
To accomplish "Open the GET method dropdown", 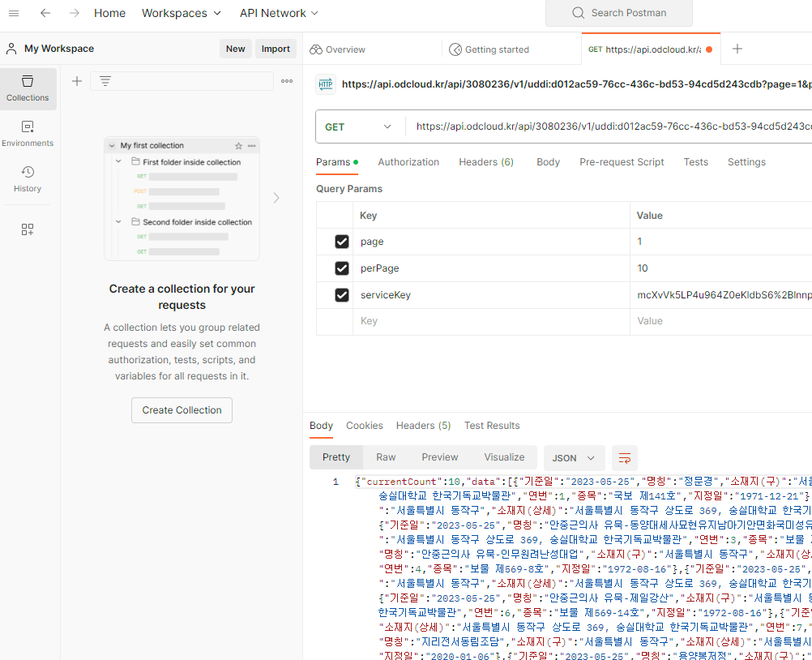I will pyautogui.click(x=358, y=127).
